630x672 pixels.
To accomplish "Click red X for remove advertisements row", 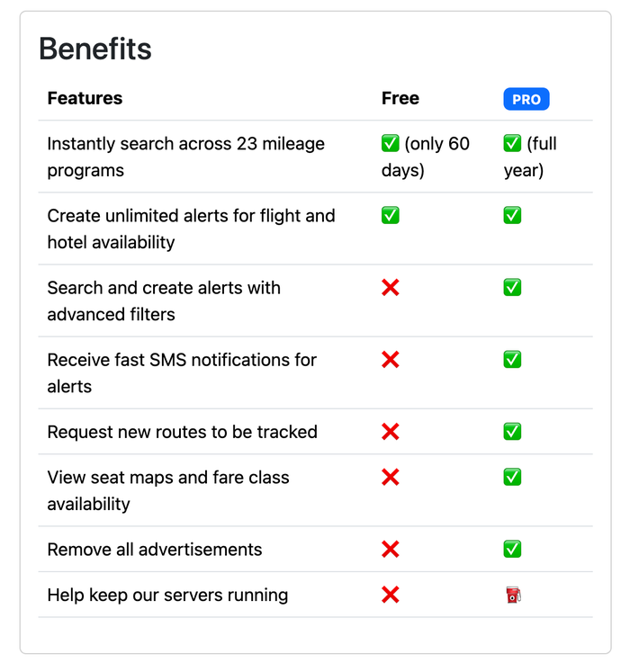I will (391, 549).
